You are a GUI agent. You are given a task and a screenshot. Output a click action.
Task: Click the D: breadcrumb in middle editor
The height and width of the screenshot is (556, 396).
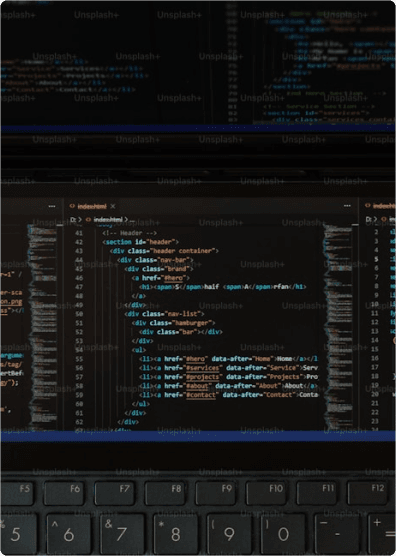(x=73, y=220)
